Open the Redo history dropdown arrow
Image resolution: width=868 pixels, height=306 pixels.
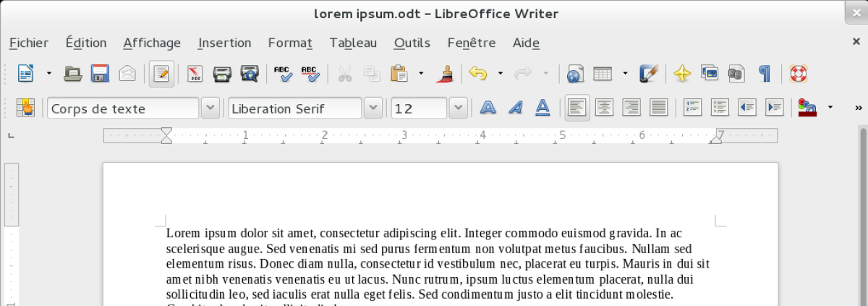(x=545, y=73)
